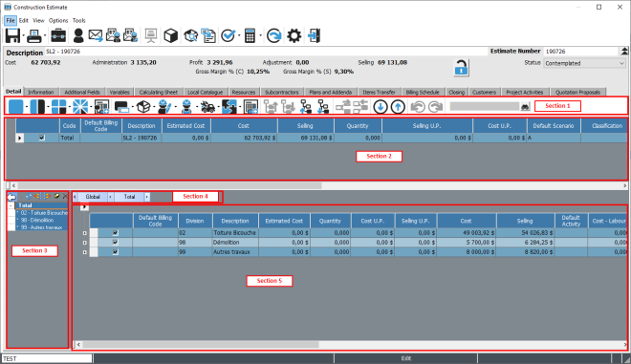Open the Status Contemplated dropdown
The height and width of the screenshot is (364, 631).
point(585,63)
